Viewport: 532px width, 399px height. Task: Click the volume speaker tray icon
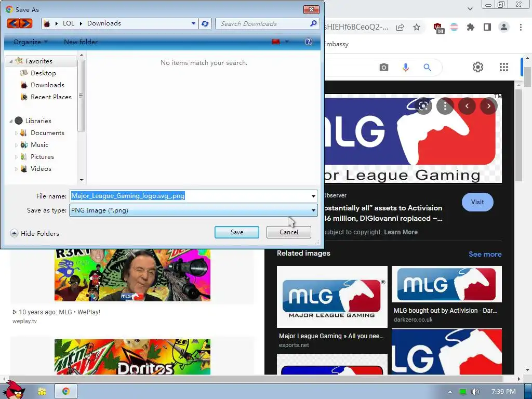coord(475,392)
